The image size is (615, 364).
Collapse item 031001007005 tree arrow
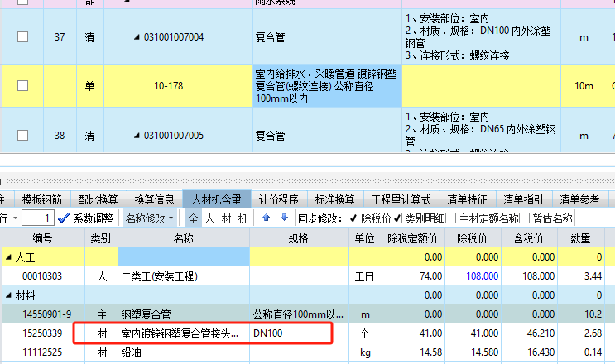click(137, 136)
